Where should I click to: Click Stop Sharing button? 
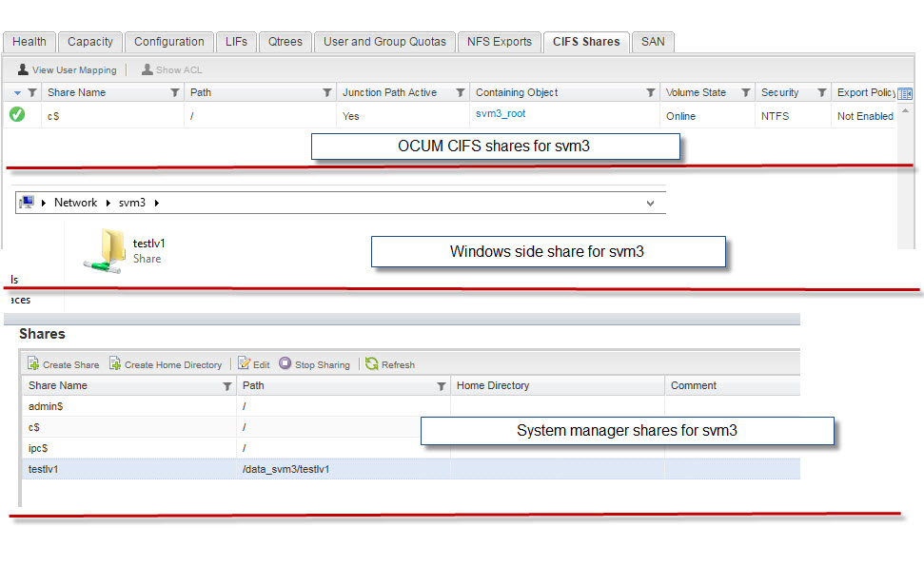coord(315,364)
